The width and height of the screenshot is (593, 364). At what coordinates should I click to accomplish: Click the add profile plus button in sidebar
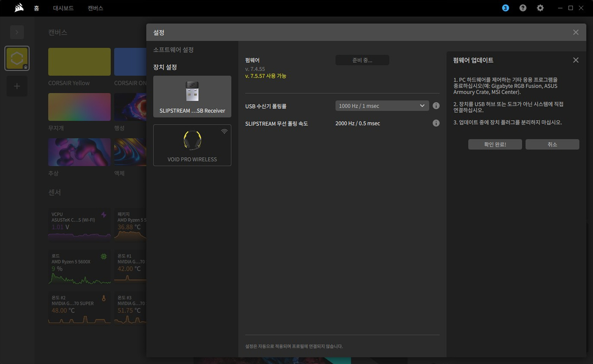pos(17,86)
